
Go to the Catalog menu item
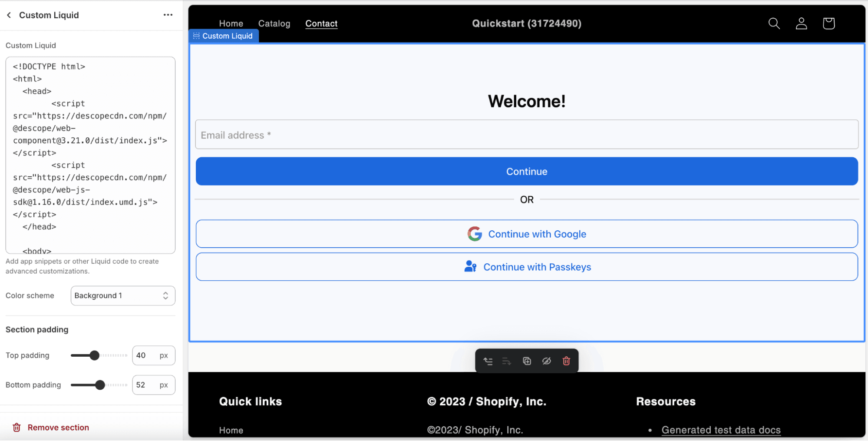click(274, 23)
